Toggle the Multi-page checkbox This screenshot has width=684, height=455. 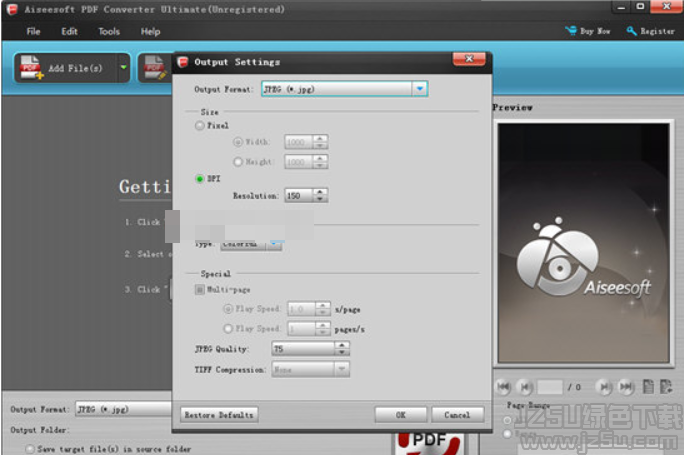tap(199, 290)
